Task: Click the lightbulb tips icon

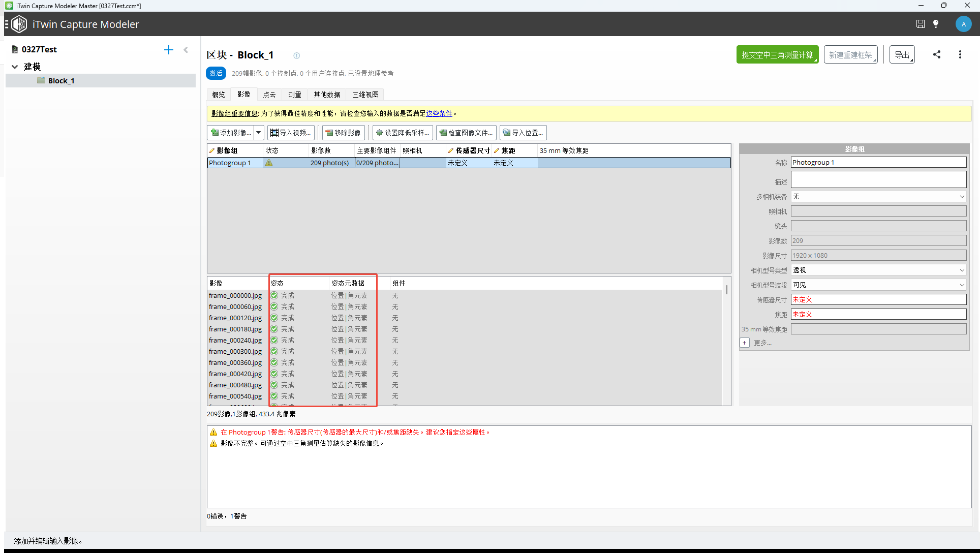Action: coord(936,24)
